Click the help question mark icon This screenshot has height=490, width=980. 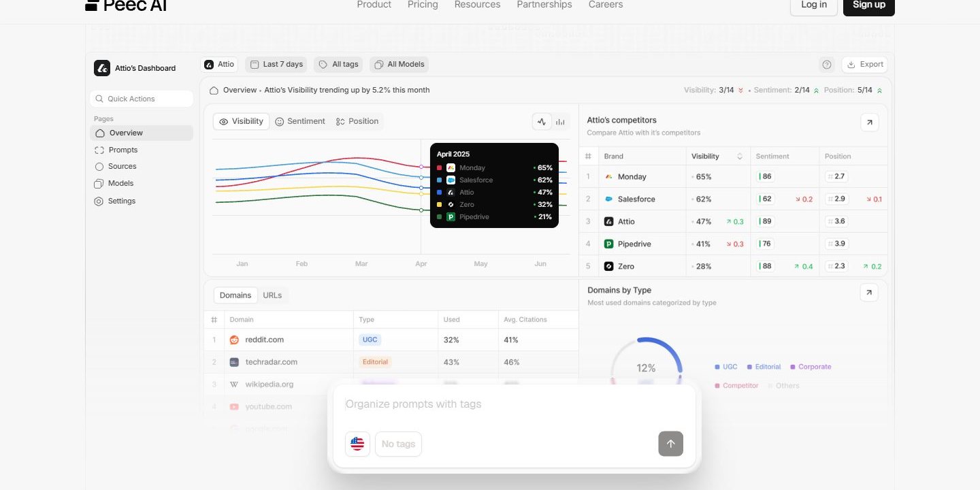click(827, 65)
